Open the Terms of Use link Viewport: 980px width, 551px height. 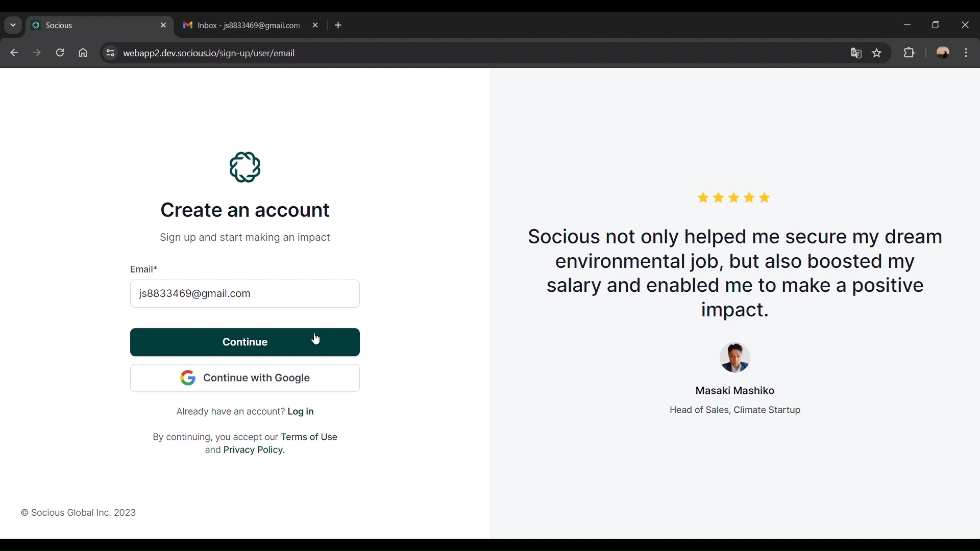[x=309, y=438]
